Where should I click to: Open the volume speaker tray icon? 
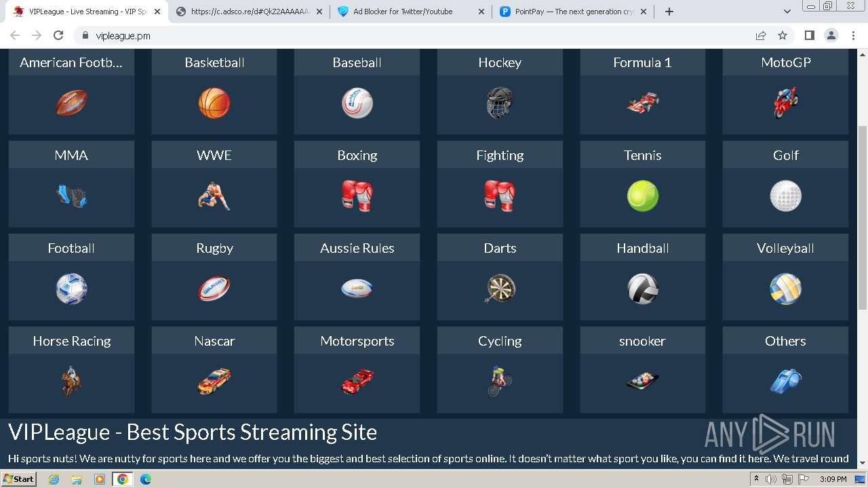(771, 479)
